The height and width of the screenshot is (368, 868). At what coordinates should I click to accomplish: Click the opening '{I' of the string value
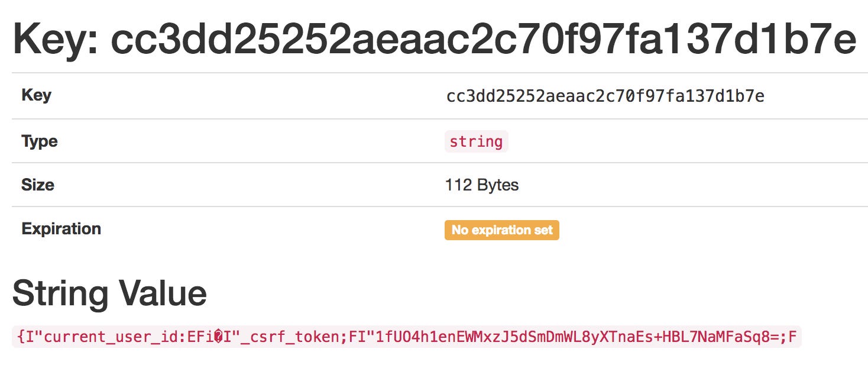coord(26,338)
